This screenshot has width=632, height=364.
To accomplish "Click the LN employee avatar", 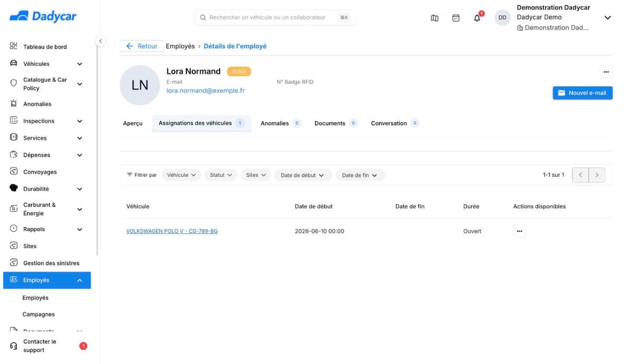I will (140, 85).
